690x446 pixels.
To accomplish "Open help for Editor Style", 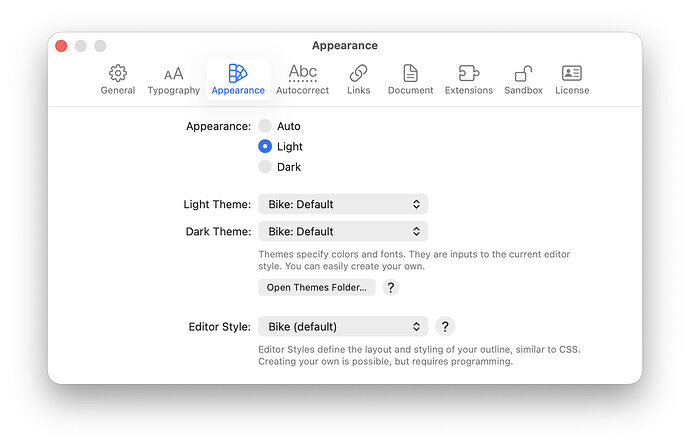I will pyautogui.click(x=445, y=326).
